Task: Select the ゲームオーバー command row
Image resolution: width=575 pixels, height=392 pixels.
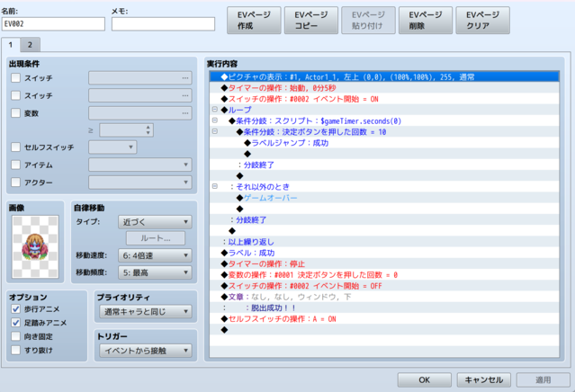Action: 384,198
